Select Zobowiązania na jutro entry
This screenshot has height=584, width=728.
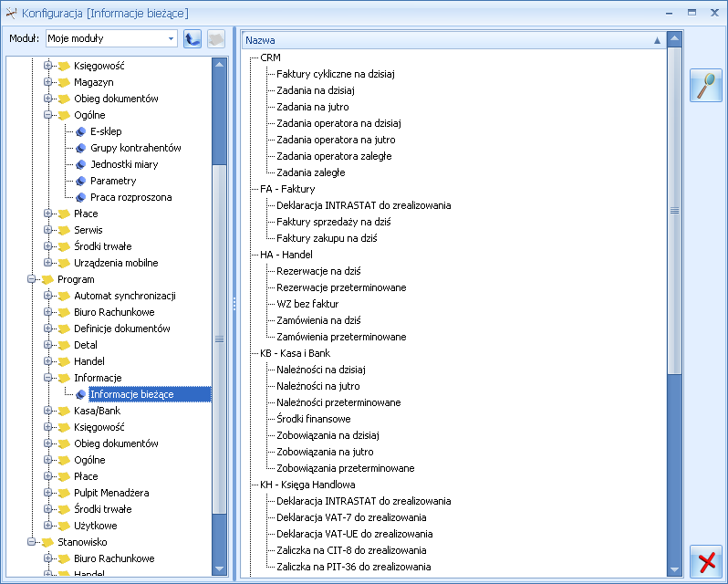pyautogui.click(x=325, y=453)
